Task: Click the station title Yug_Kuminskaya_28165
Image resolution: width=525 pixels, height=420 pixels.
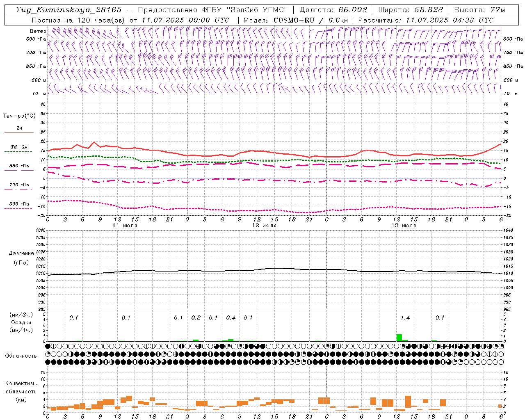Action: 69,10
